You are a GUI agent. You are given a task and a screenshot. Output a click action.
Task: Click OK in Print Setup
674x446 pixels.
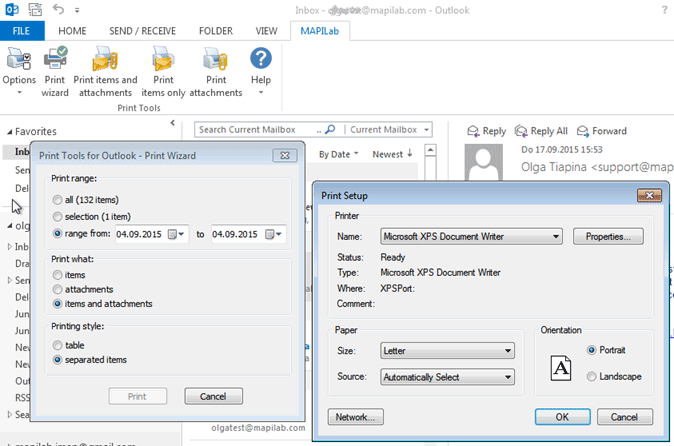562,417
